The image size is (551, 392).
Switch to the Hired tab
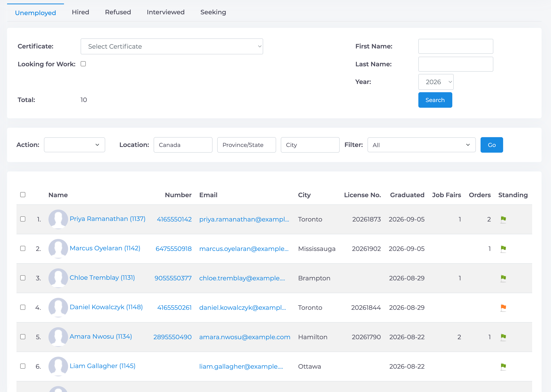click(x=80, y=12)
